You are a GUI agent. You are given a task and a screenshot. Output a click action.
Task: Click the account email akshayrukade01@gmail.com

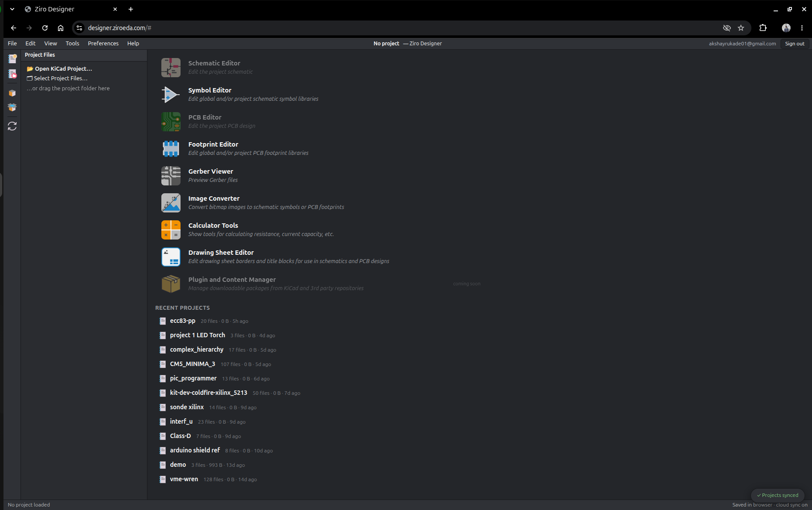[x=742, y=44]
